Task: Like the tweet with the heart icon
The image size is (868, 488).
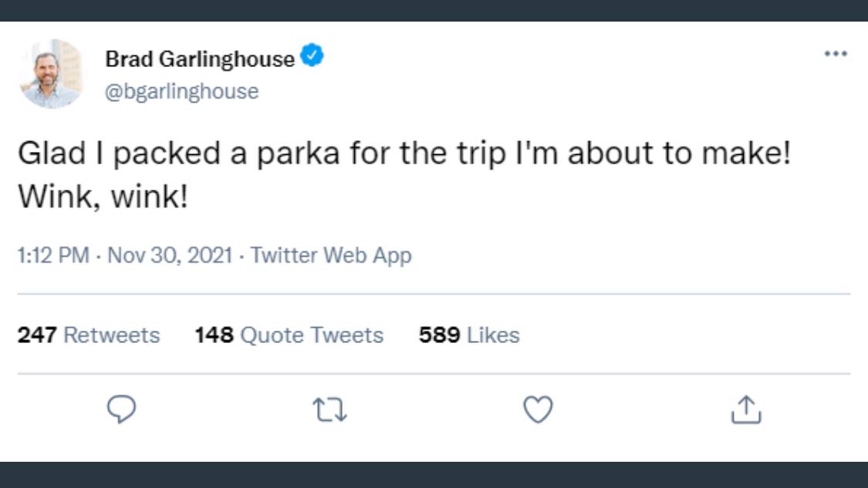Action: [538, 409]
